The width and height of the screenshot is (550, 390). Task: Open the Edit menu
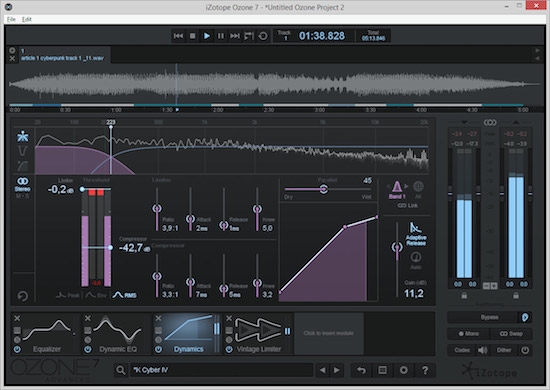27,19
